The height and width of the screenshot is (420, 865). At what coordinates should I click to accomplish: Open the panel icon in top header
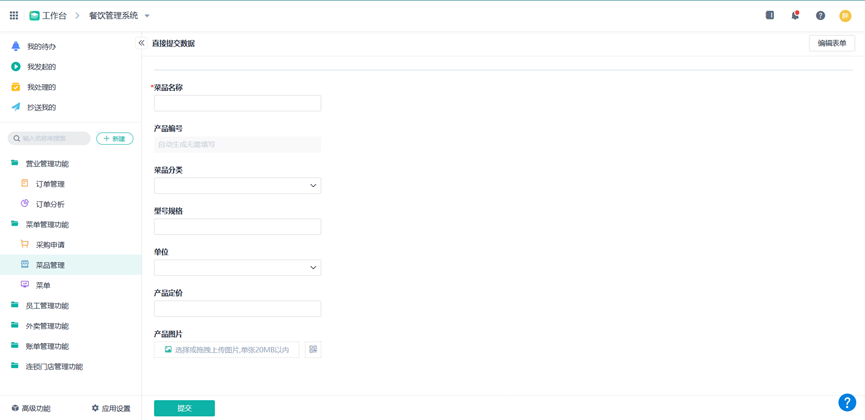point(770,16)
